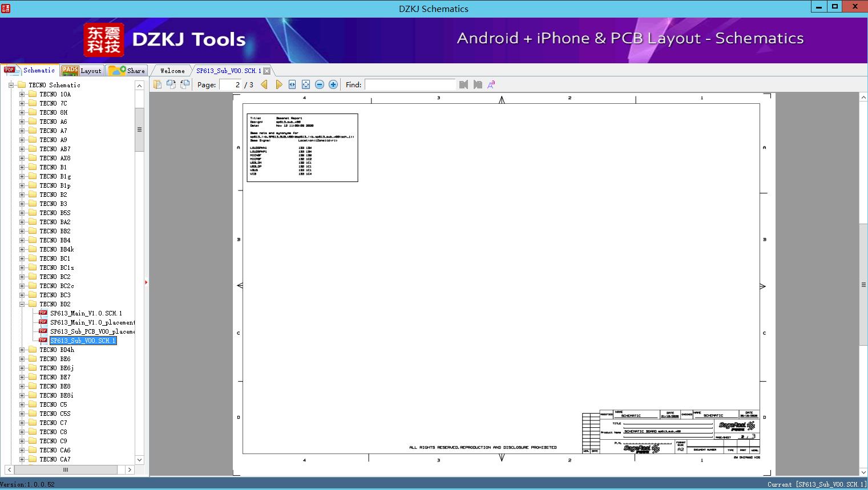Click red arrow to collapse side panel
Viewport: 868px width, 490px height.
pos(146,282)
